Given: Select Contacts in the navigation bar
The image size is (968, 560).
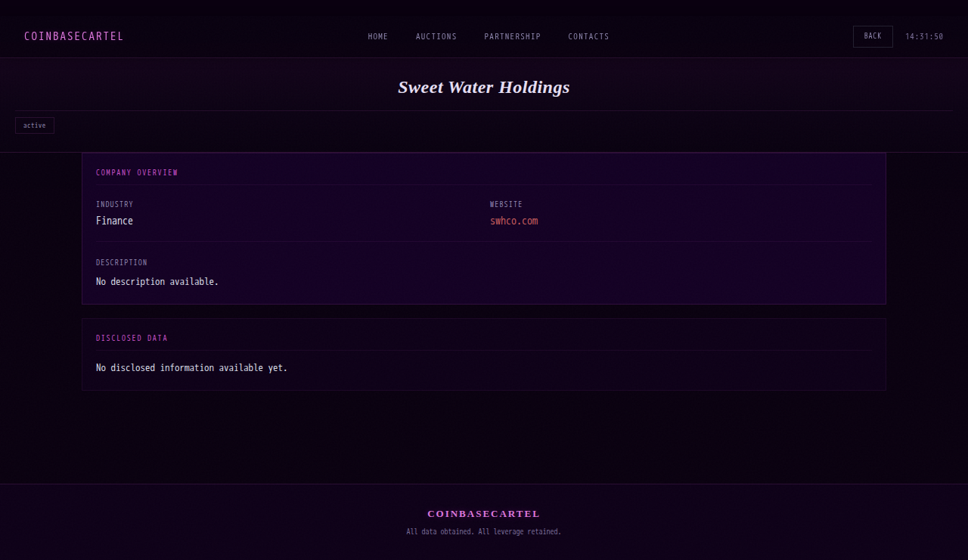Looking at the screenshot, I should [x=588, y=36].
